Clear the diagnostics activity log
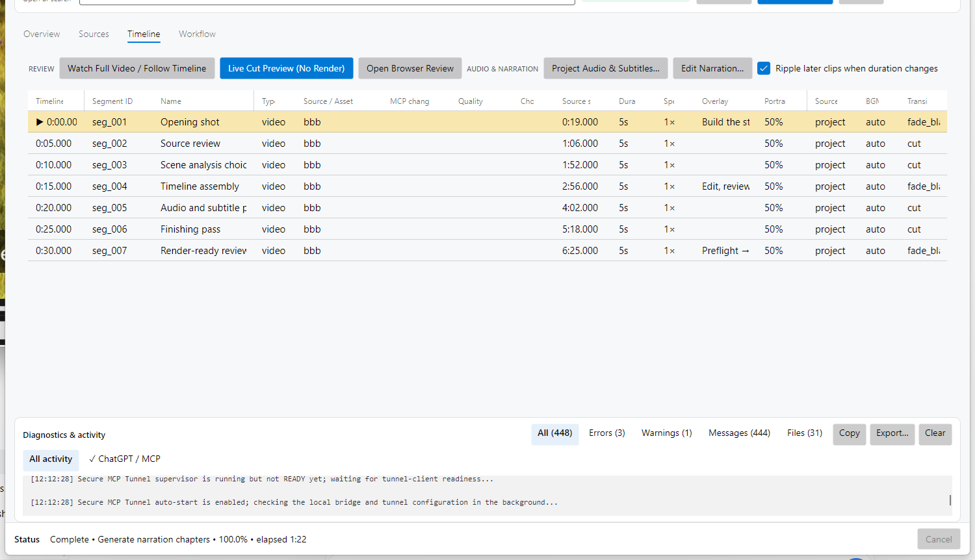Image resolution: width=975 pixels, height=560 pixels. click(x=935, y=433)
